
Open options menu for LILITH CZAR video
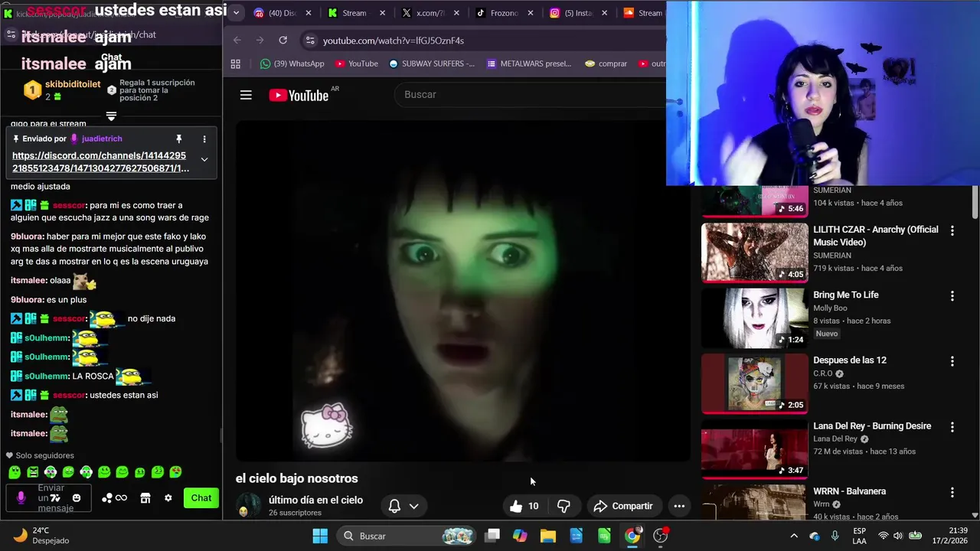tap(952, 230)
